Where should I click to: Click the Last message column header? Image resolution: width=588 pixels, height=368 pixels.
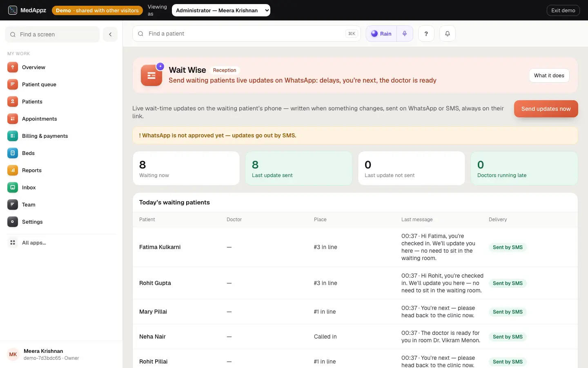click(x=417, y=220)
